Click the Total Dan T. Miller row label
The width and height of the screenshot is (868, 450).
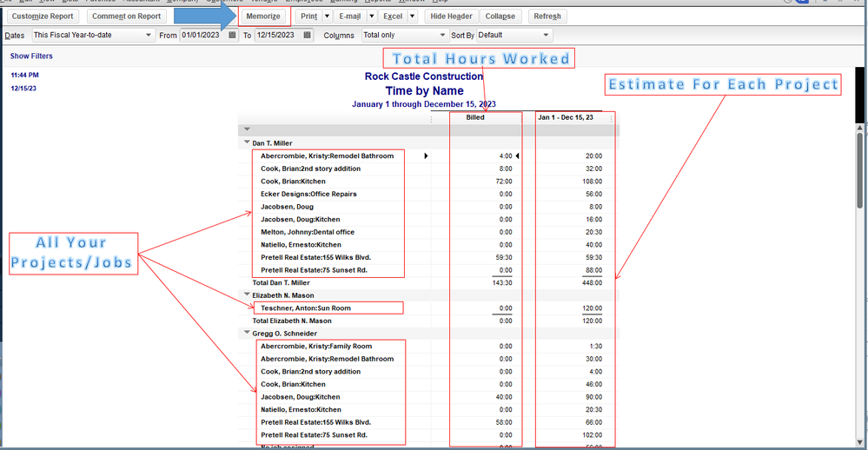pyautogui.click(x=282, y=282)
